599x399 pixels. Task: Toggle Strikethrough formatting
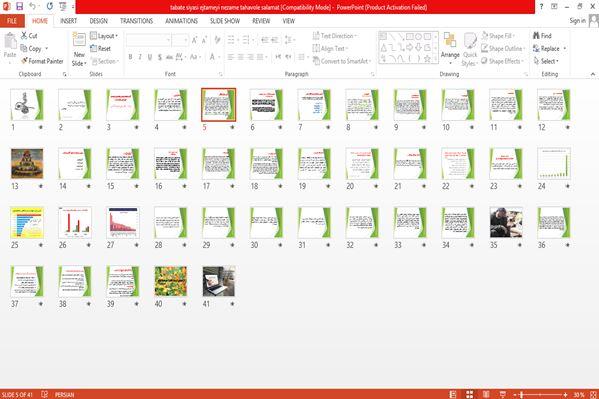tap(169, 57)
